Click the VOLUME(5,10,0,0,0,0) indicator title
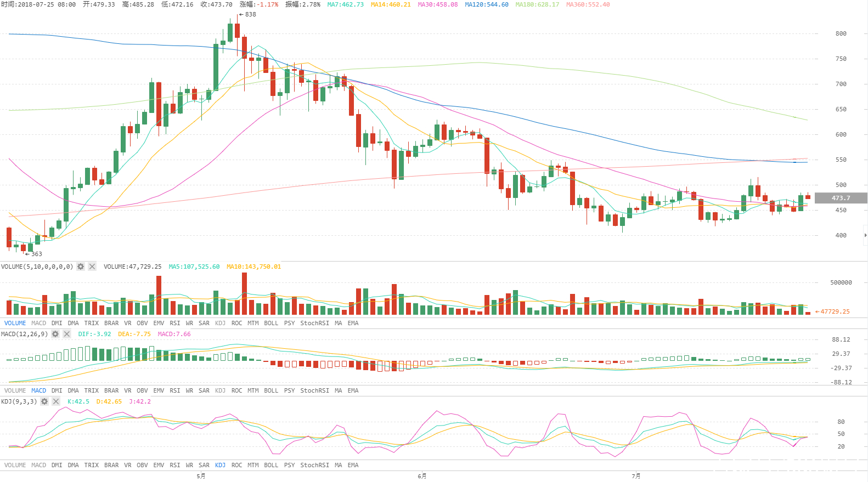Viewport: 868px width, 482px height. 37,266
